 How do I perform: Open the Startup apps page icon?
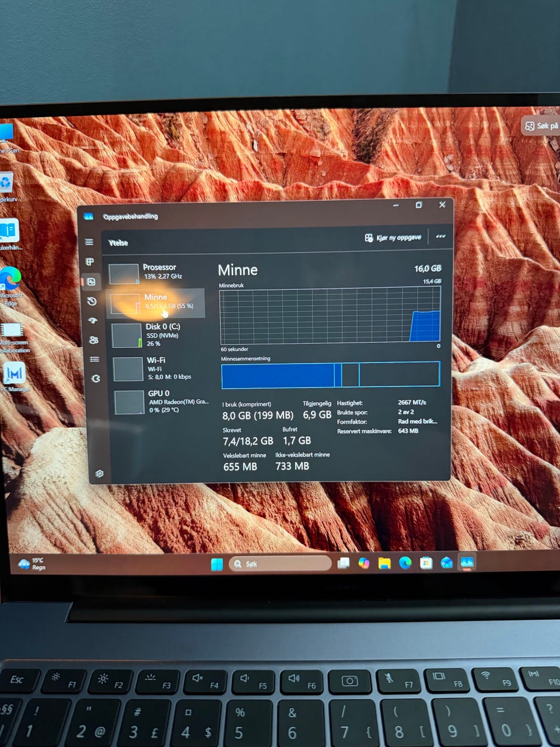93,320
